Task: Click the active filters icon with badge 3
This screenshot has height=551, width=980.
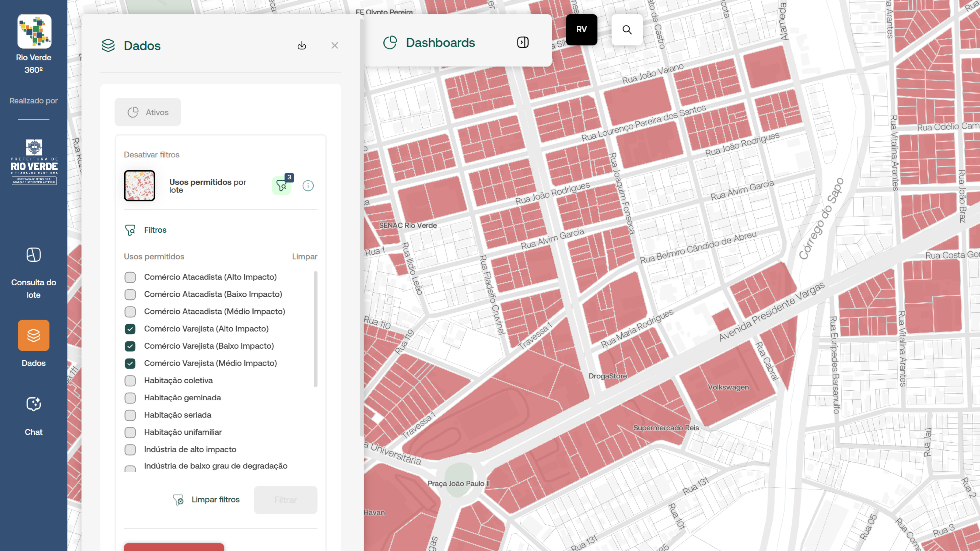Action: pyautogui.click(x=282, y=185)
